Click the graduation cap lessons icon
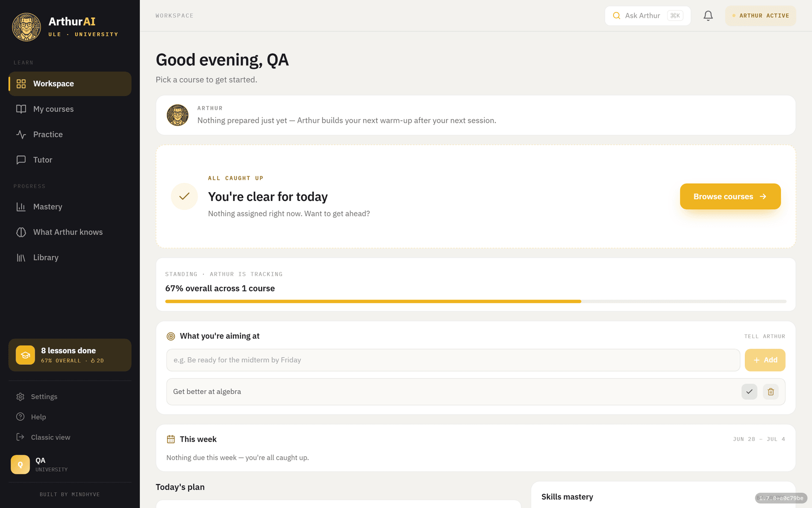The width and height of the screenshot is (812, 508). click(x=25, y=355)
